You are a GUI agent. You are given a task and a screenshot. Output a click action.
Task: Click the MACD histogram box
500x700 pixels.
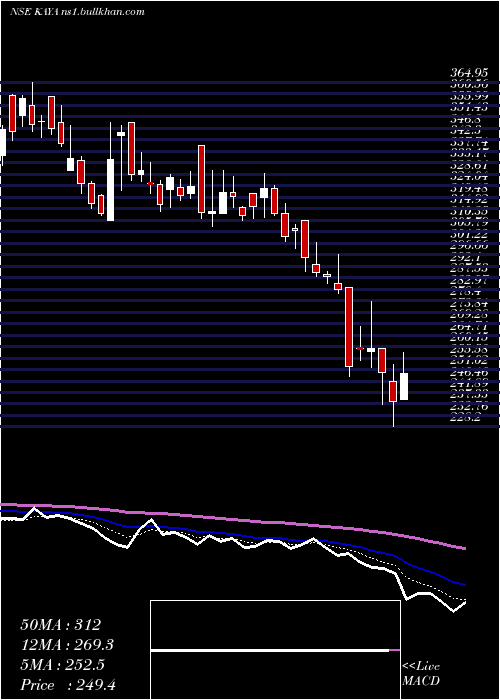coord(275,650)
